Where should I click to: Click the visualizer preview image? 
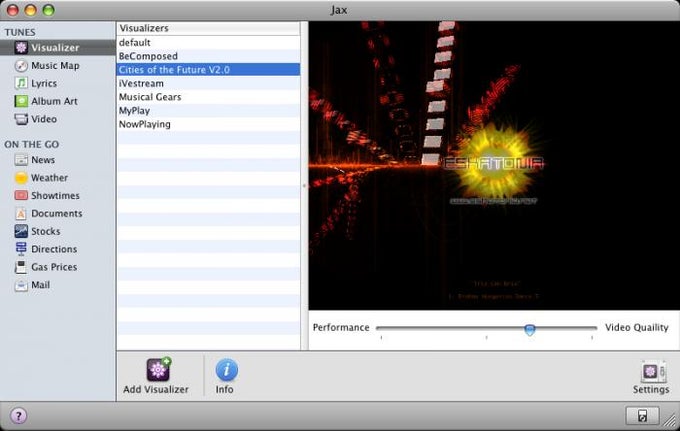494,165
